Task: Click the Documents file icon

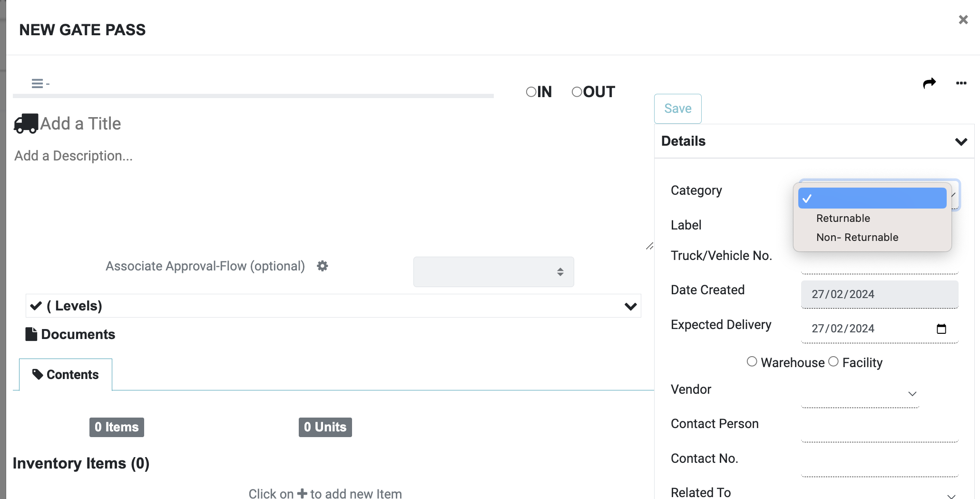Action: 31,334
